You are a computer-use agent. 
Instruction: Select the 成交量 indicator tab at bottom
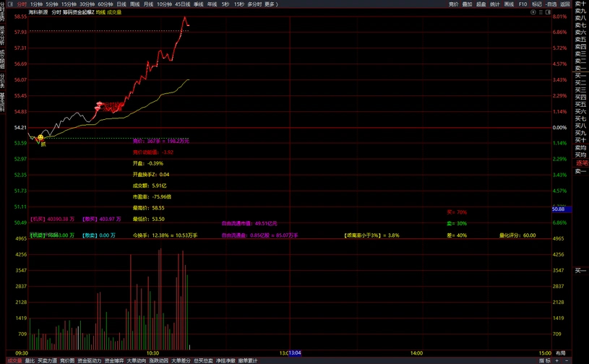[x=14, y=360]
